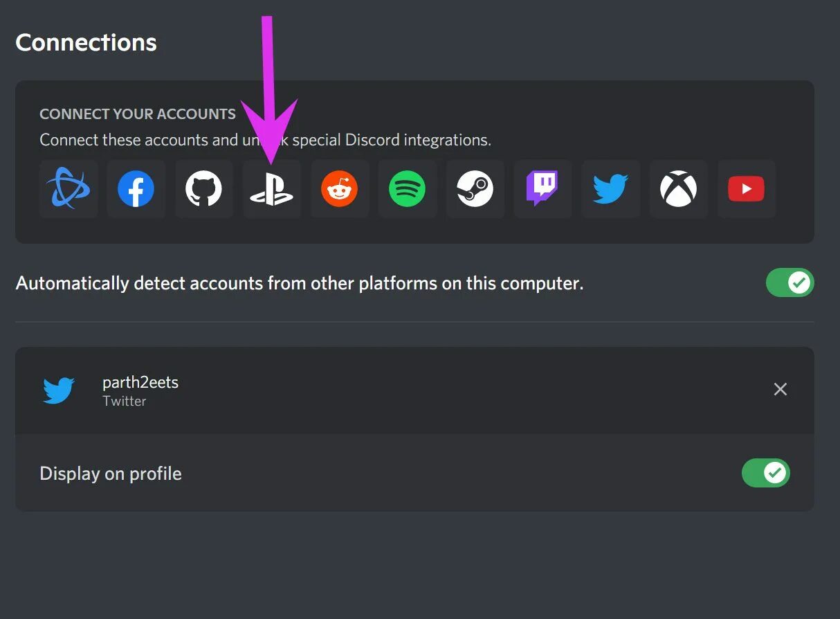Screen dimensions: 840x619
Task: Link your YouTube account
Action: coord(746,189)
